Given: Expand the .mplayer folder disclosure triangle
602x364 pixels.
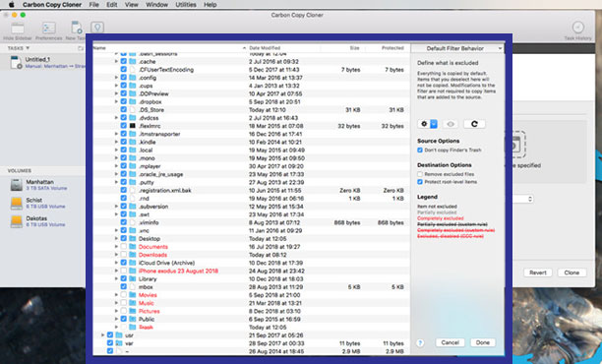Looking at the screenshot, I should click(116, 166).
